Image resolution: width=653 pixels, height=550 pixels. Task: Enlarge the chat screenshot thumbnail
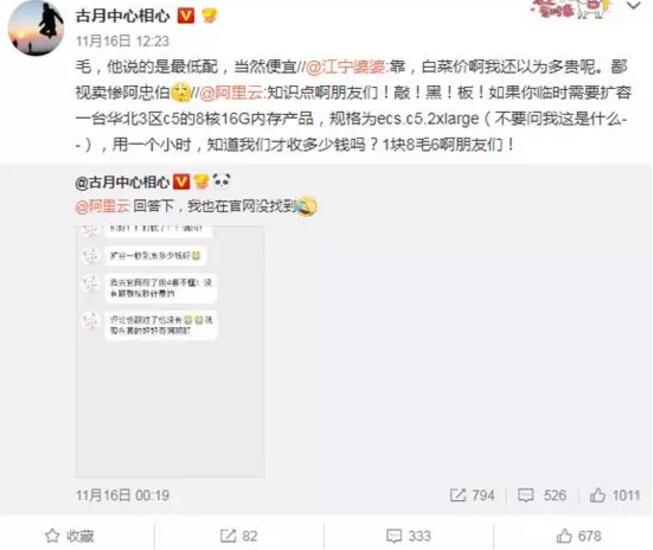pyautogui.click(x=170, y=351)
